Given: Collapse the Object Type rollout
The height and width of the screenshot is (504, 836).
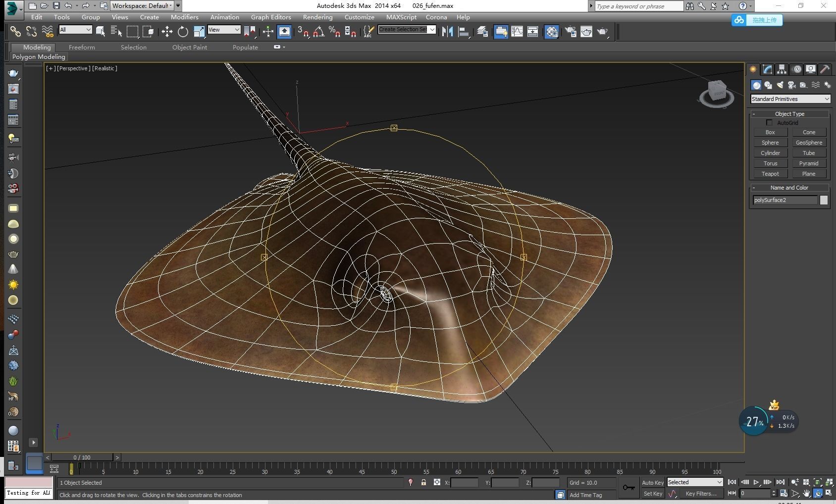Looking at the screenshot, I should pos(789,114).
